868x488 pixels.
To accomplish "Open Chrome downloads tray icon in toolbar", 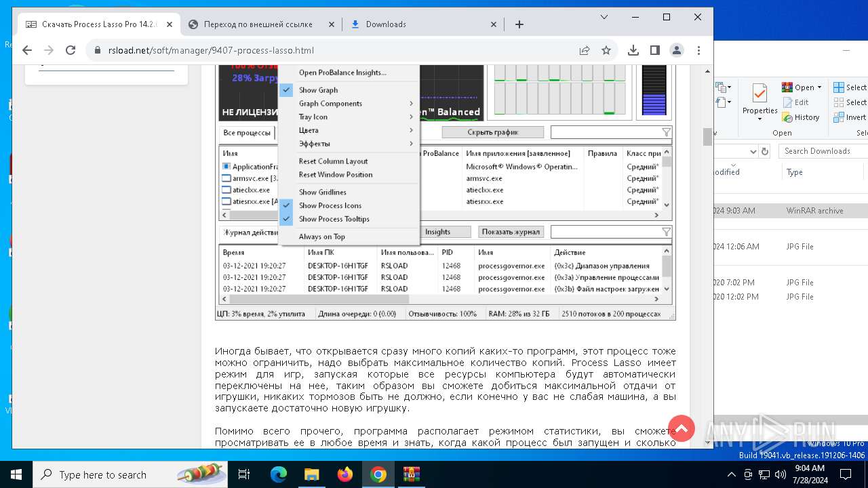I will click(633, 50).
